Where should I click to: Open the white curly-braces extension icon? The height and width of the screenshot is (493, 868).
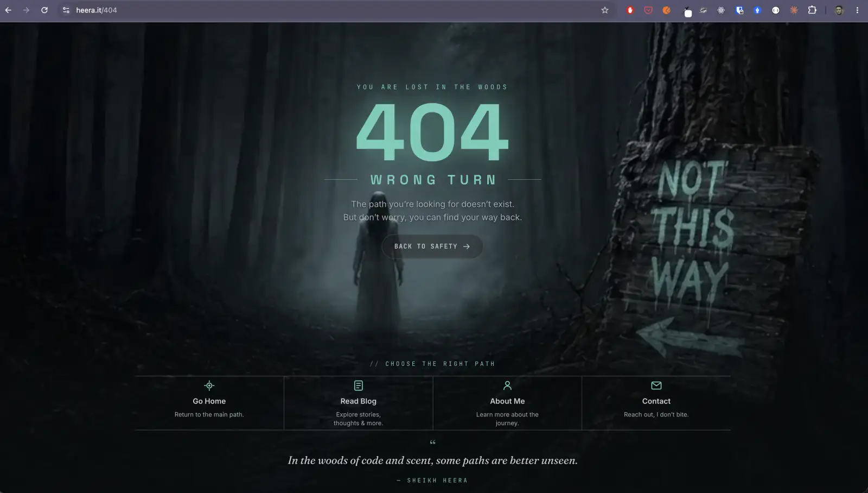pos(776,10)
